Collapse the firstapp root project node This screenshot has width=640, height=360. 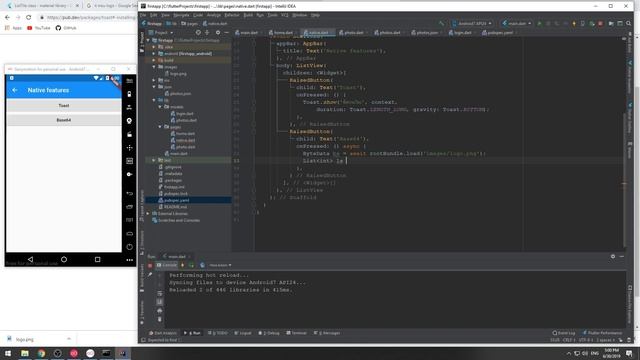(x=148, y=40)
